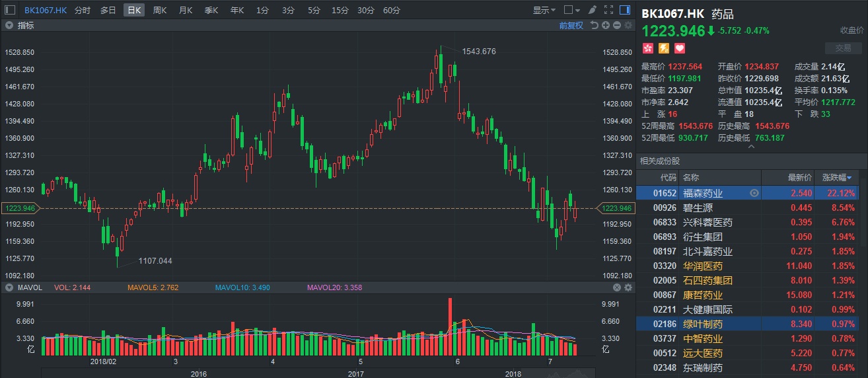Switch to 周K weekly chart tab
Viewport: 868px width, 378px height.
tap(160, 10)
